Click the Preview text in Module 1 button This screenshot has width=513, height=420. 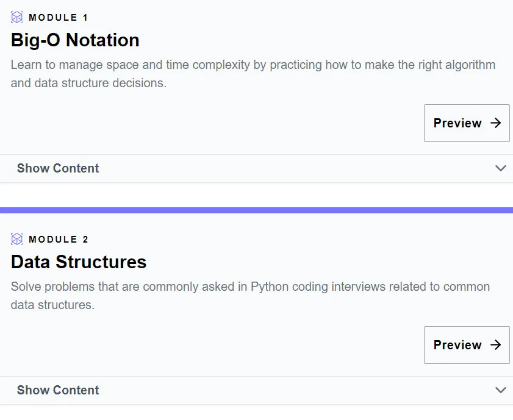tap(457, 123)
